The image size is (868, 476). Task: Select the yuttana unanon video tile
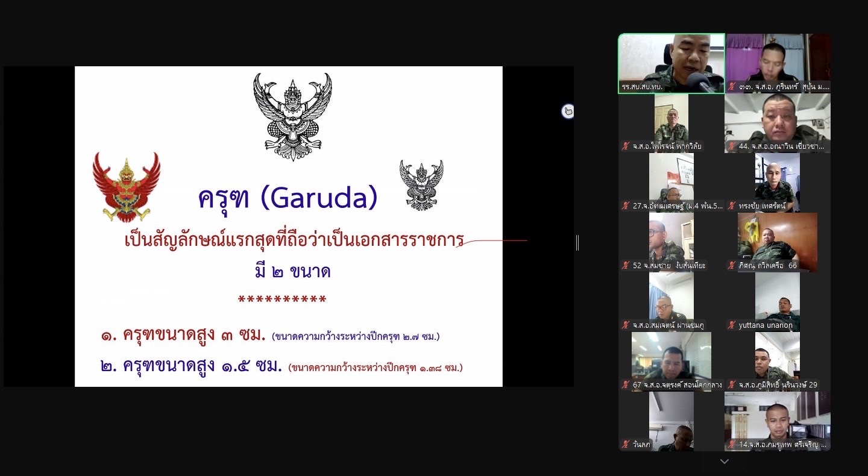[x=778, y=301]
